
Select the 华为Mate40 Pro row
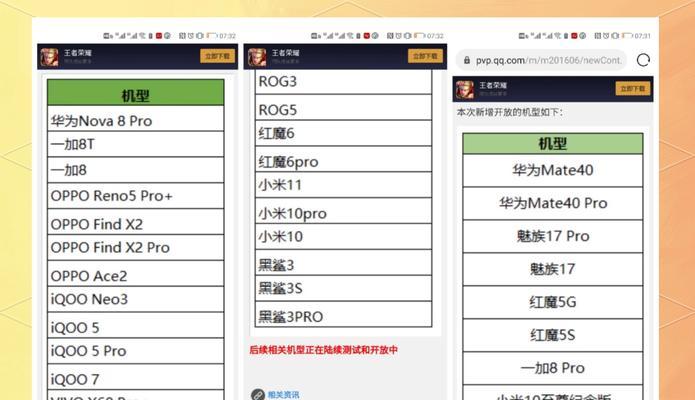coord(552,203)
